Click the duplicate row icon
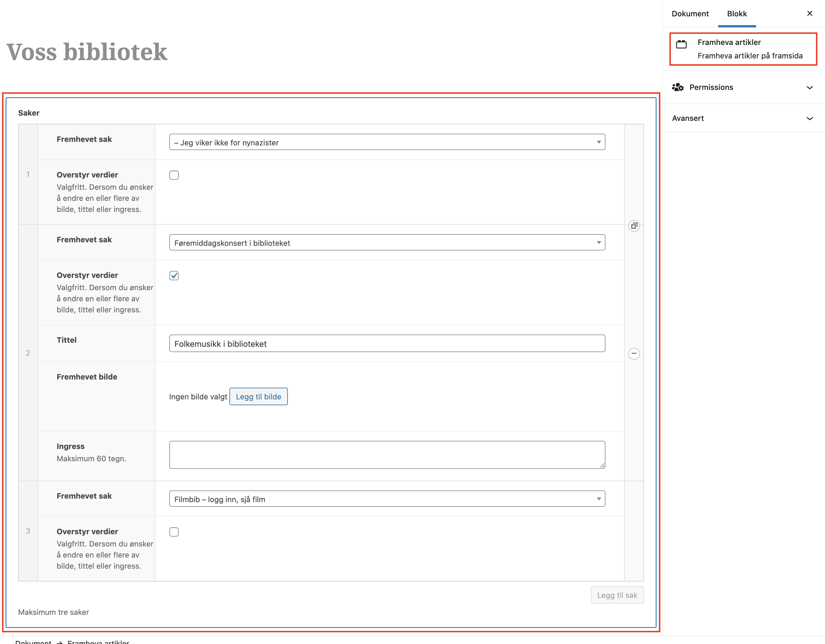 (x=634, y=226)
